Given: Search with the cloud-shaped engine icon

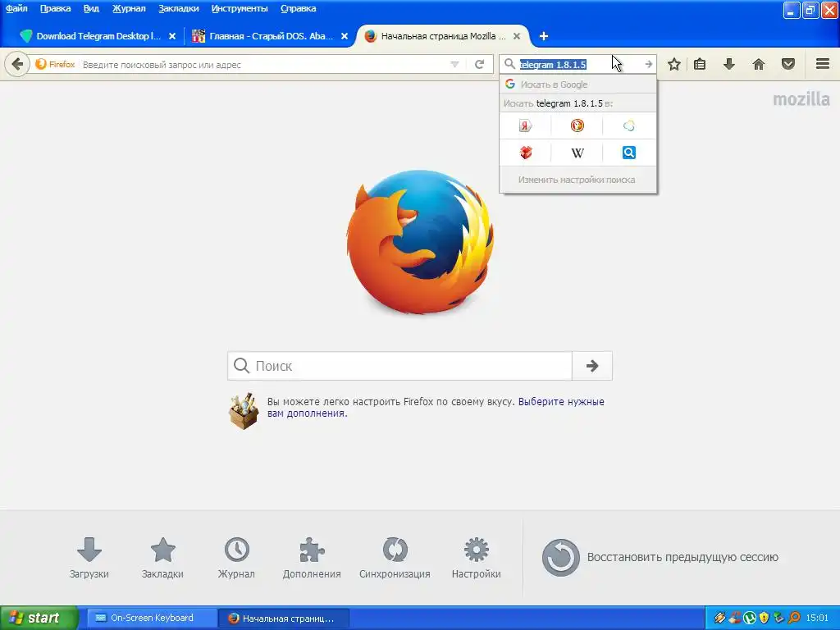Looking at the screenshot, I should (629, 126).
